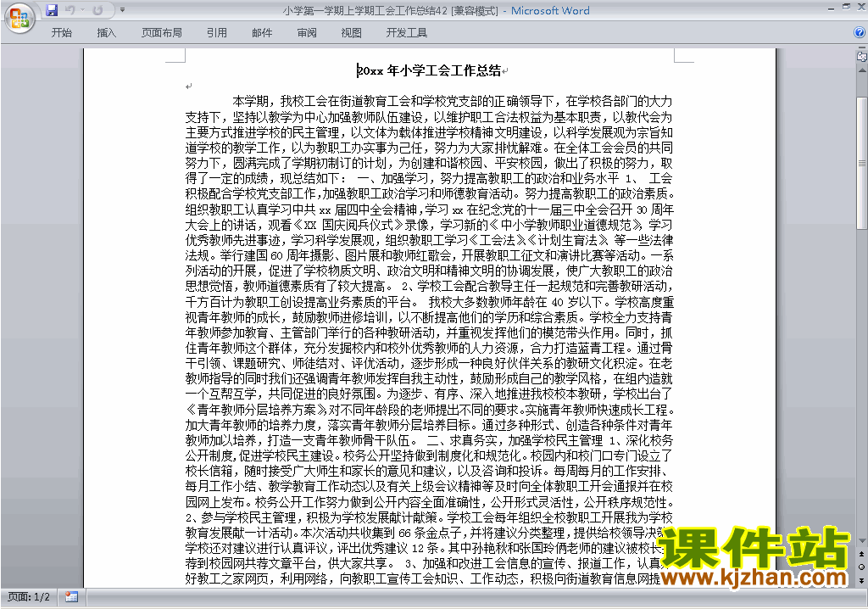This screenshot has height=609, width=868.
Task: Open the 开发工具 ribbon tab
Action: pos(406,33)
